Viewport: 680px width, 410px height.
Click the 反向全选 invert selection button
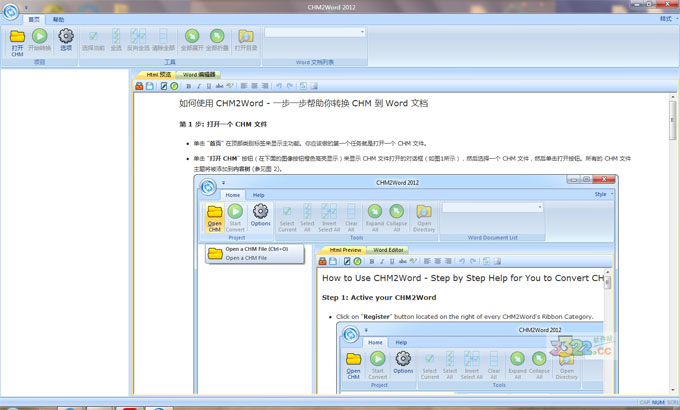[x=139, y=38]
